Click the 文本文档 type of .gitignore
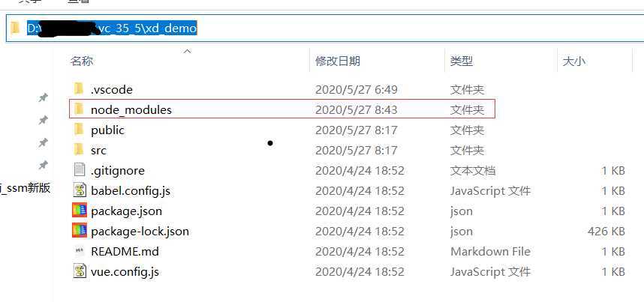The height and width of the screenshot is (302, 644). pos(473,171)
